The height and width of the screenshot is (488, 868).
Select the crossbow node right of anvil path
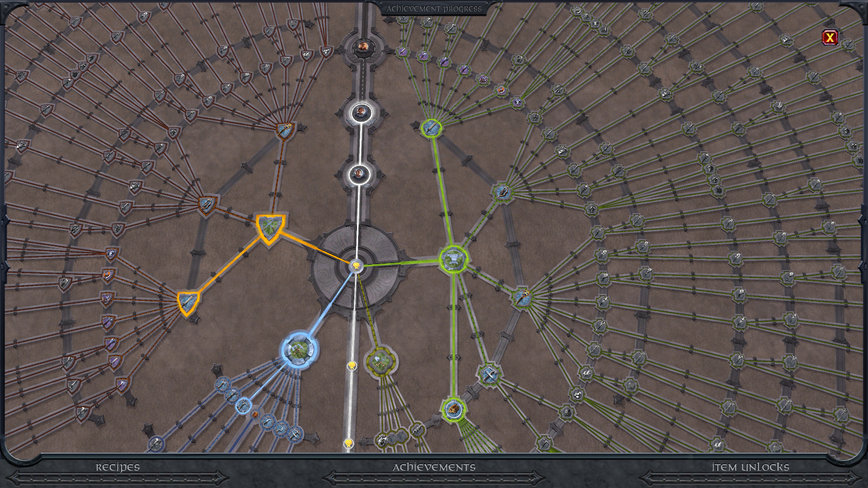click(502, 192)
